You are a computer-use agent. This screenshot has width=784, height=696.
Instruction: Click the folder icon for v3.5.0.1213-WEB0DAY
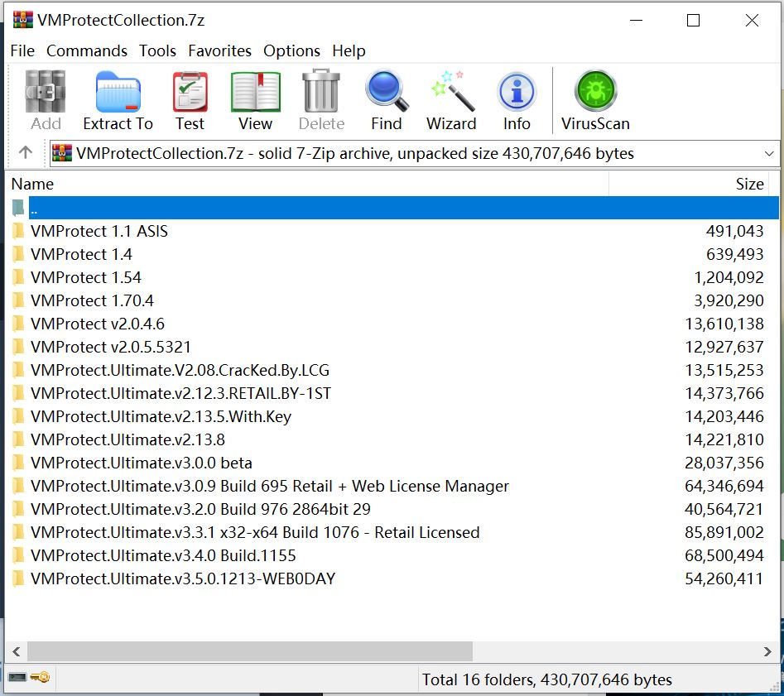click(18, 578)
